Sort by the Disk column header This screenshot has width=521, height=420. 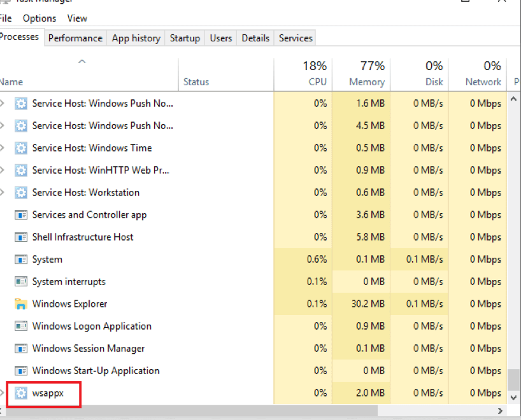tap(419, 74)
